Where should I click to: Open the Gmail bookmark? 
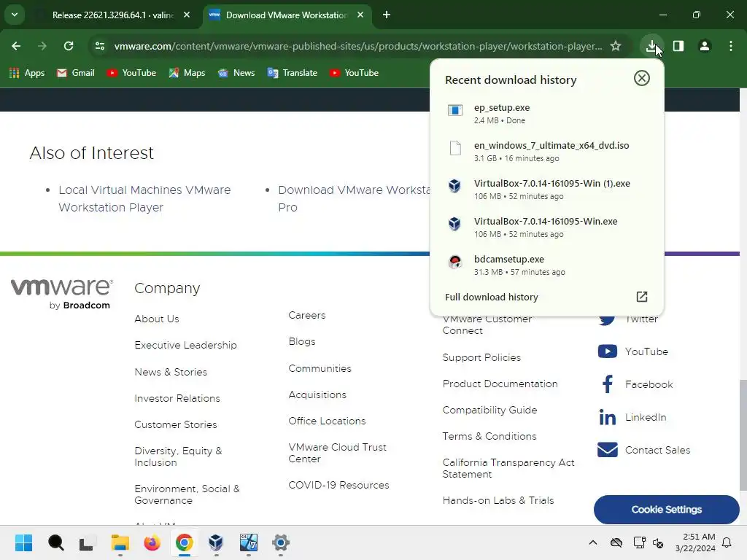pyautogui.click(x=76, y=73)
